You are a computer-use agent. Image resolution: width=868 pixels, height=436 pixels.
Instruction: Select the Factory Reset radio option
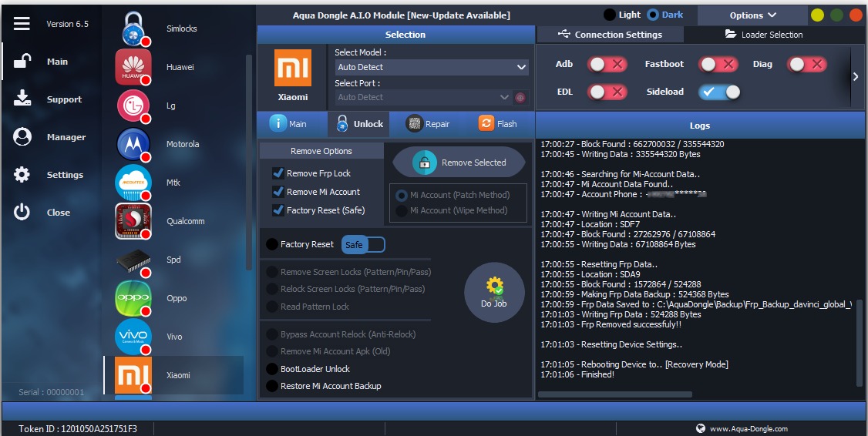pyautogui.click(x=272, y=244)
